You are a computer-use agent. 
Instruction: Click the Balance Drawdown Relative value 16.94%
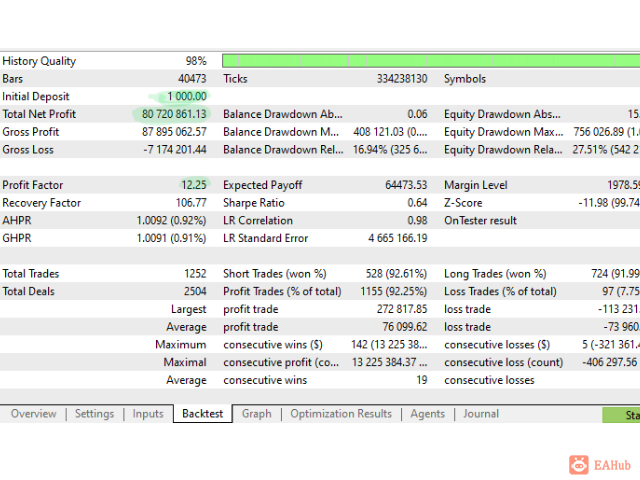point(390,149)
